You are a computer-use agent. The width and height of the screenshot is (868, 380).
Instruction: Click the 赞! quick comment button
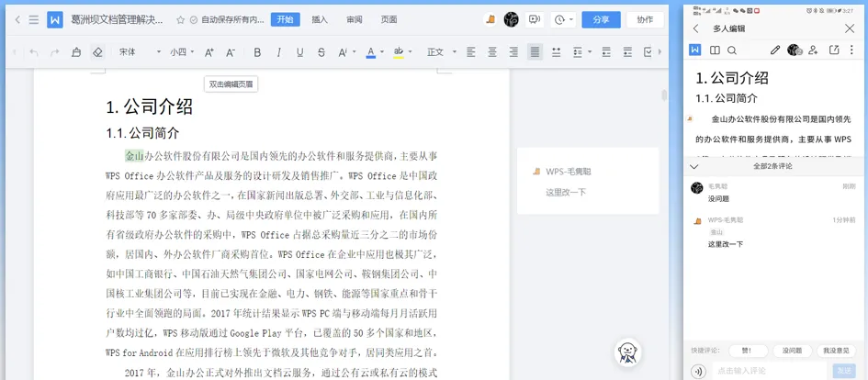[x=749, y=351]
